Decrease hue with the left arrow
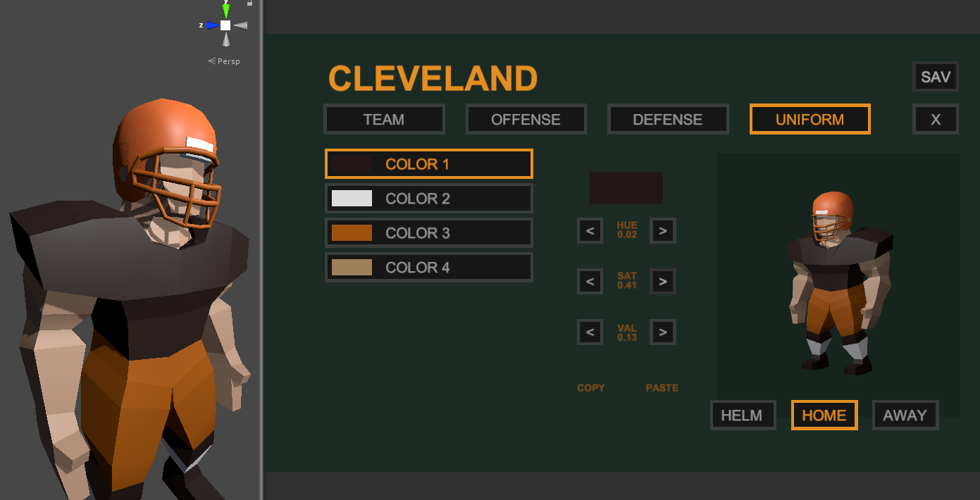980x500 pixels. click(590, 230)
